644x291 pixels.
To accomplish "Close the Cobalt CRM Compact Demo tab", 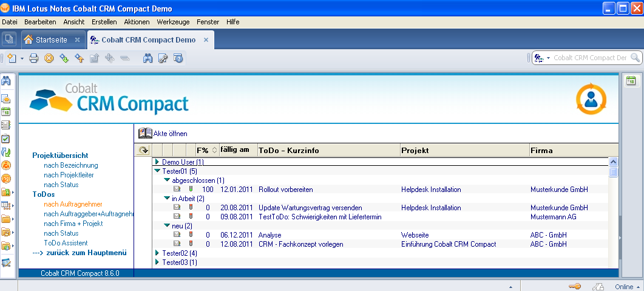I will tap(206, 40).
